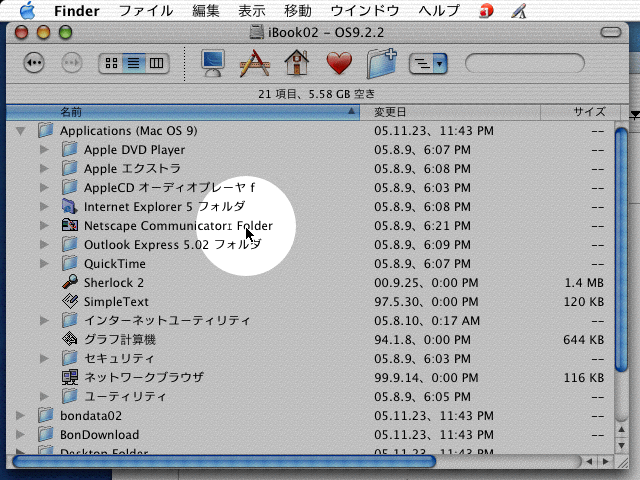Select Netscape Communicator folder icon

click(70, 225)
